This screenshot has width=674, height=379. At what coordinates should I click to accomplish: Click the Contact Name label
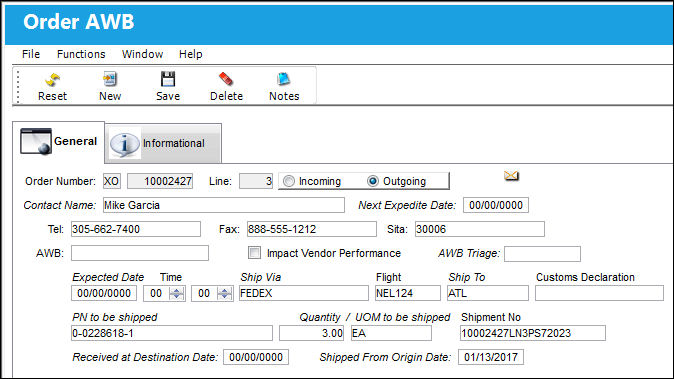point(59,205)
